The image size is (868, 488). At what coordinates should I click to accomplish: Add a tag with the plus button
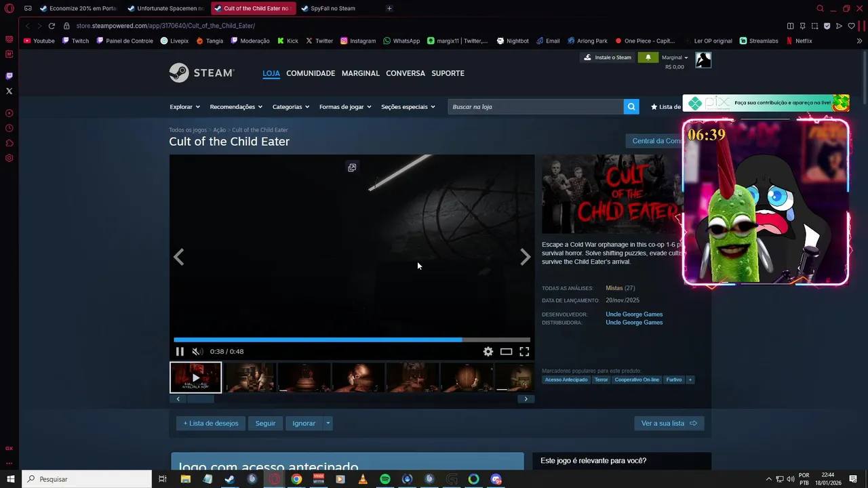point(690,380)
